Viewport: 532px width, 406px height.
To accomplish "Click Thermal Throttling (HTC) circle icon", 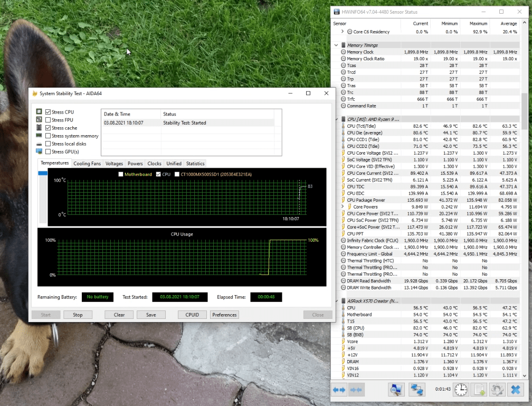I will [344, 261].
